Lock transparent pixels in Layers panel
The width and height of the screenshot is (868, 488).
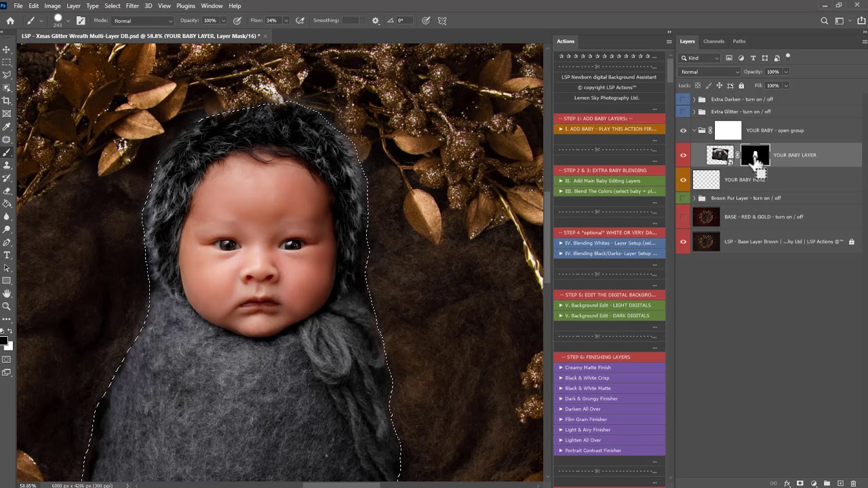pos(698,85)
